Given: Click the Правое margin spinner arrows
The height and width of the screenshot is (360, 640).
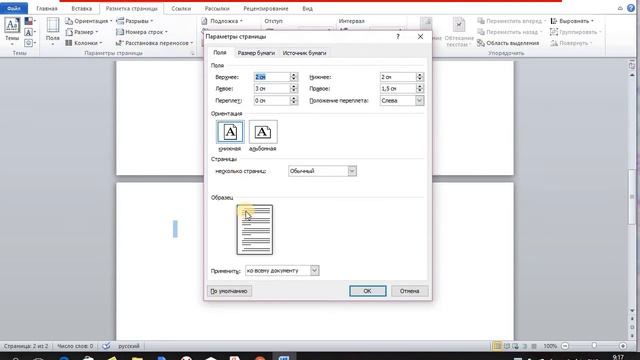Looking at the screenshot, I should click(420, 89).
